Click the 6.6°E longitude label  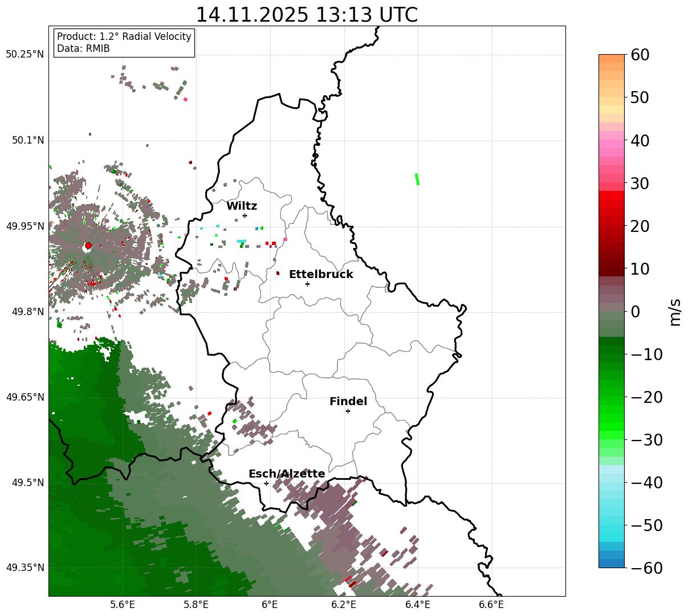tap(491, 605)
